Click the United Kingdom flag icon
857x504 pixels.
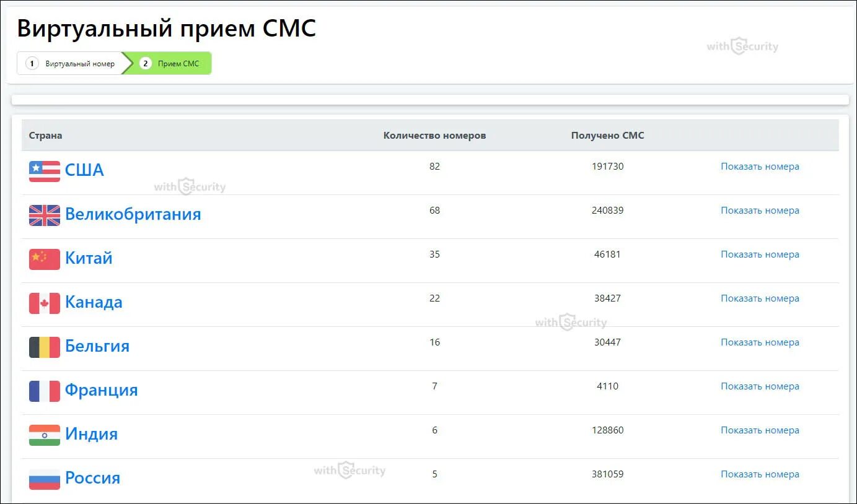click(x=45, y=215)
